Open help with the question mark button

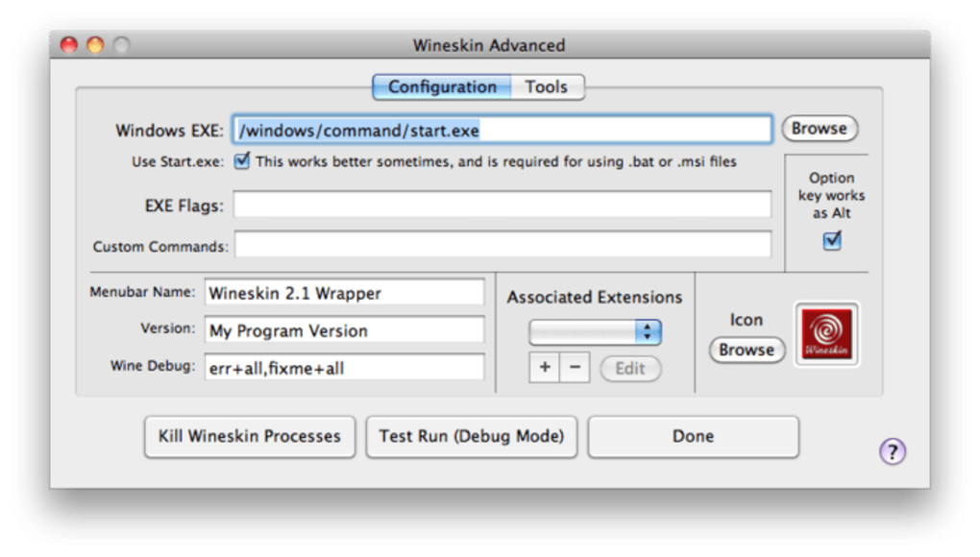pos(892,450)
